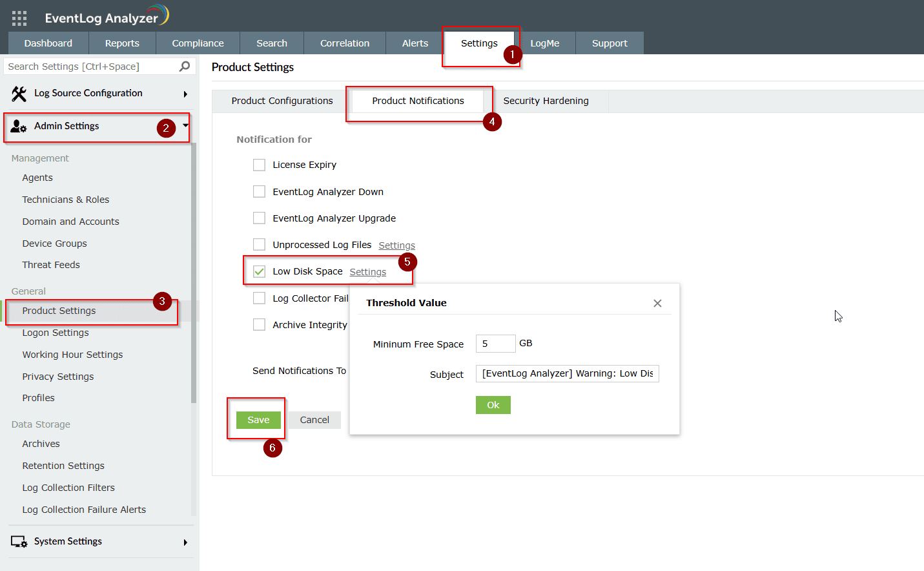Enable License Expiry notification checkbox
This screenshot has height=571, width=924.
point(259,165)
